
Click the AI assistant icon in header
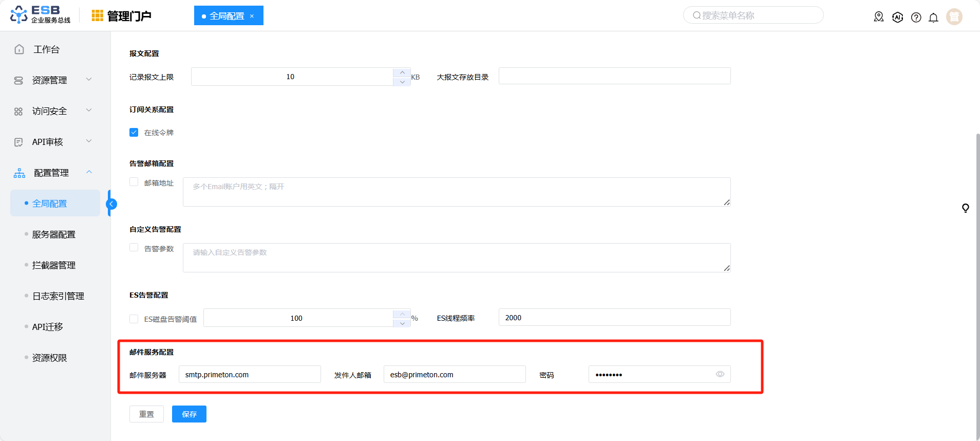click(x=897, y=17)
